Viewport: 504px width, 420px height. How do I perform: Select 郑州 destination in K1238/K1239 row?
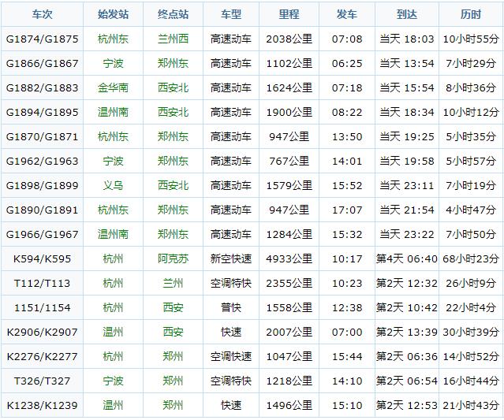[x=173, y=405]
